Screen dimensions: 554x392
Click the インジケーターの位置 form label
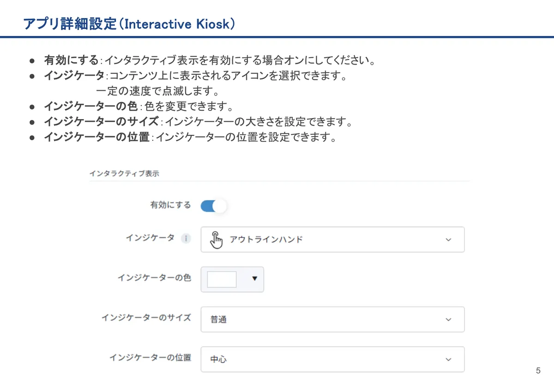click(x=150, y=357)
